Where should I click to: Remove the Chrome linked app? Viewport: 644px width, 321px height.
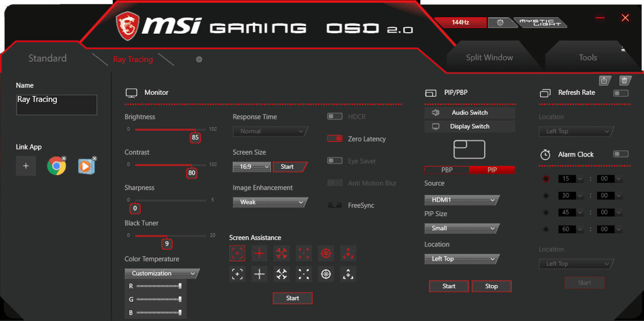[x=64, y=159]
